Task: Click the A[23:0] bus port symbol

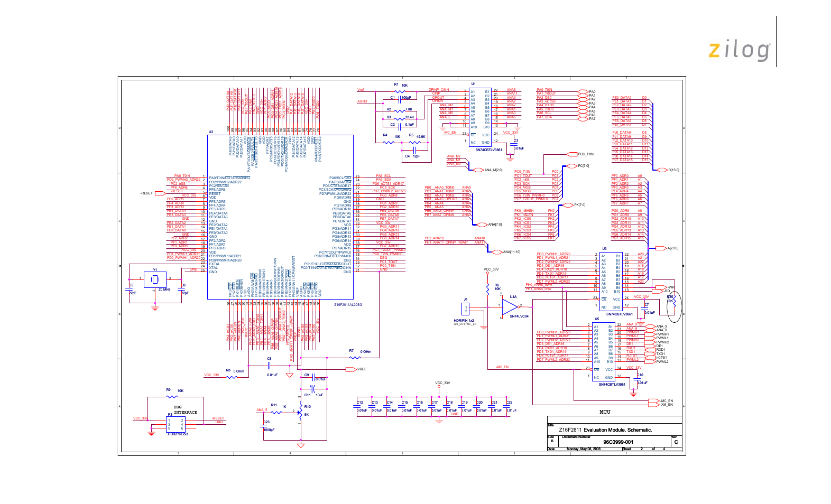Action: tap(661, 248)
